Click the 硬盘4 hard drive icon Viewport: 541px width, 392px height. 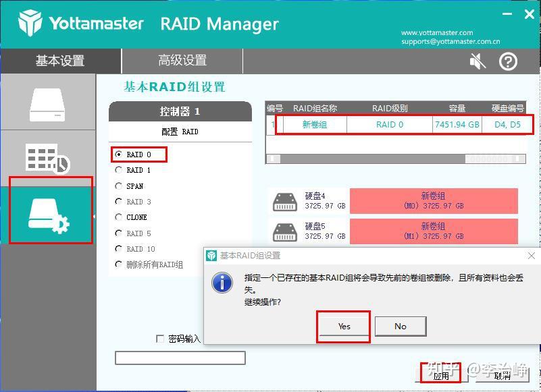click(x=284, y=199)
